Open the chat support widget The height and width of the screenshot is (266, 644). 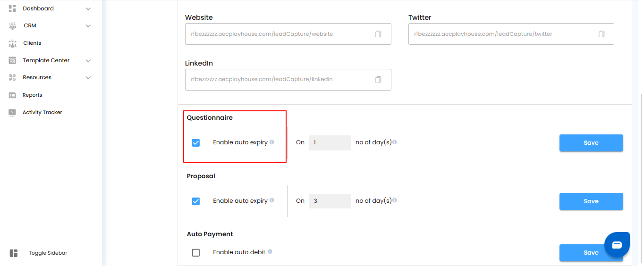[x=617, y=245]
